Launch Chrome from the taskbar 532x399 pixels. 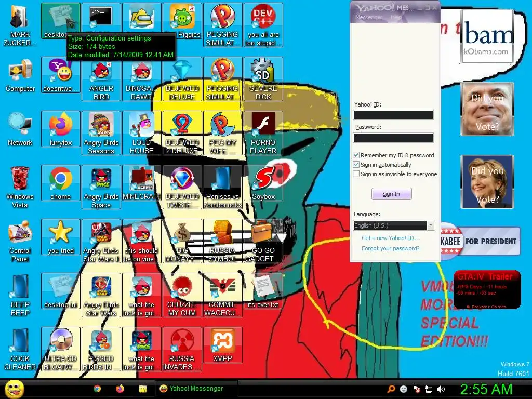[97, 389]
